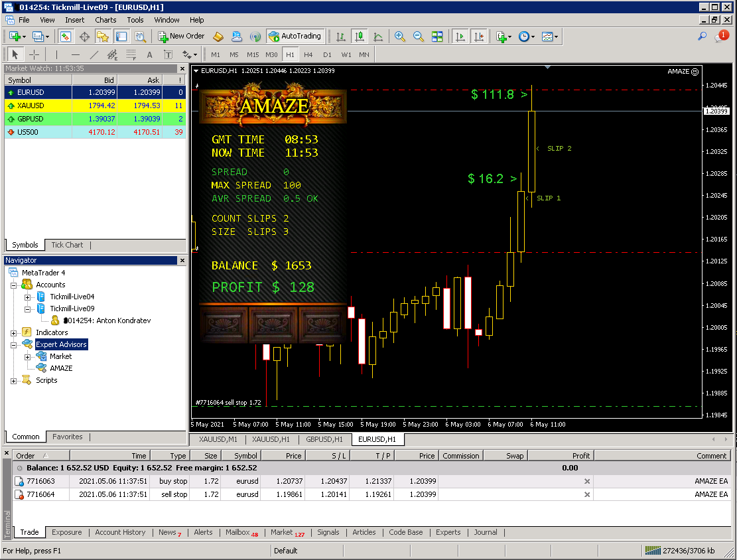Select the Text tool marked A

pyautogui.click(x=149, y=54)
